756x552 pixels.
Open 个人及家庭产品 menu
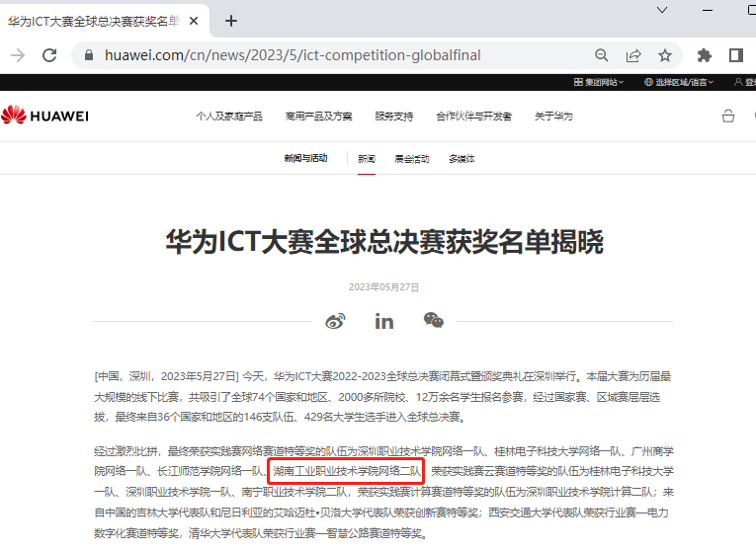tap(229, 117)
